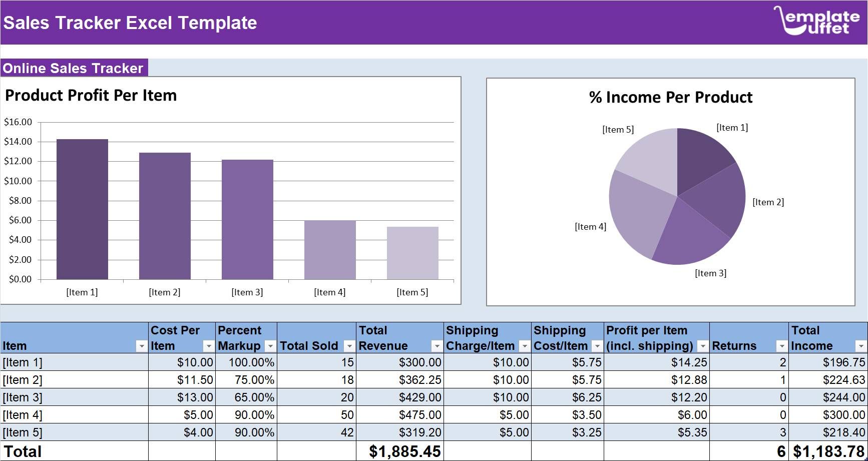Screen dimensions: 868x461
Task: Click the Sales Tracker Excel Template title
Action: pyautogui.click(x=130, y=22)
